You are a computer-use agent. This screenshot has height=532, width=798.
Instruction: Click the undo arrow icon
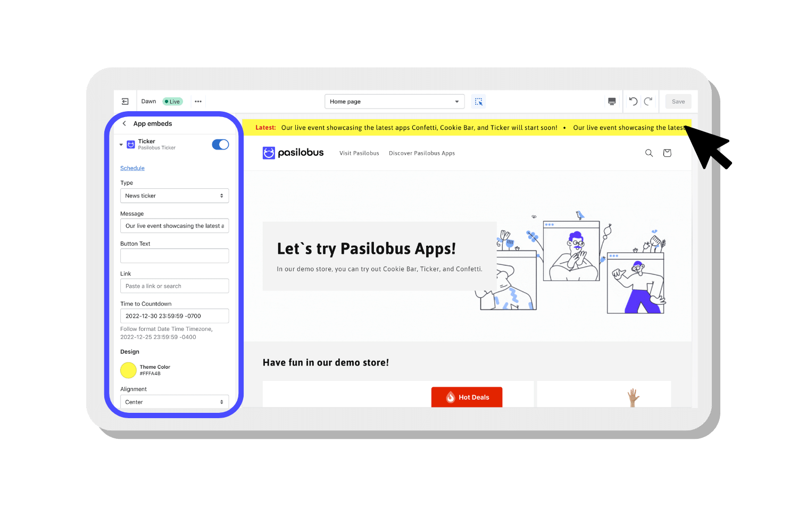[x=633, y=102]
